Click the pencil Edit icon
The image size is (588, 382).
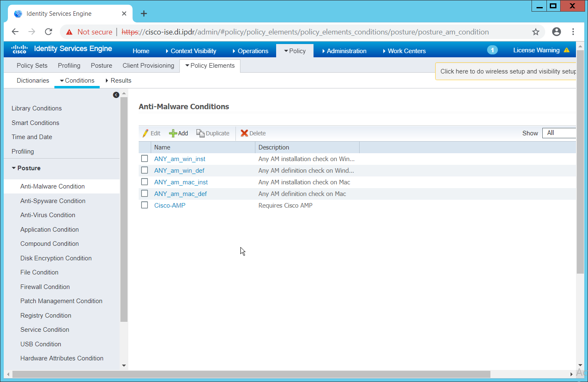point(145,133)
